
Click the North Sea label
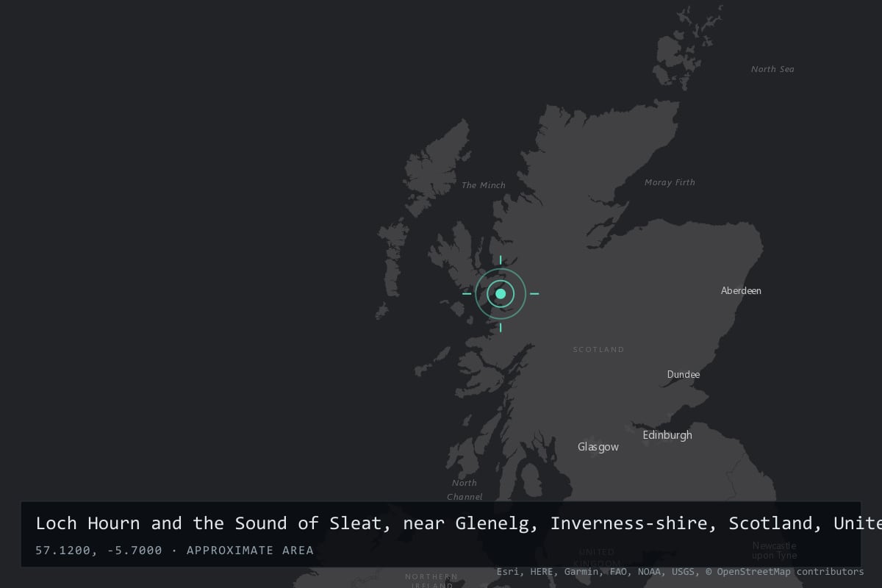[x=772, y=69]
